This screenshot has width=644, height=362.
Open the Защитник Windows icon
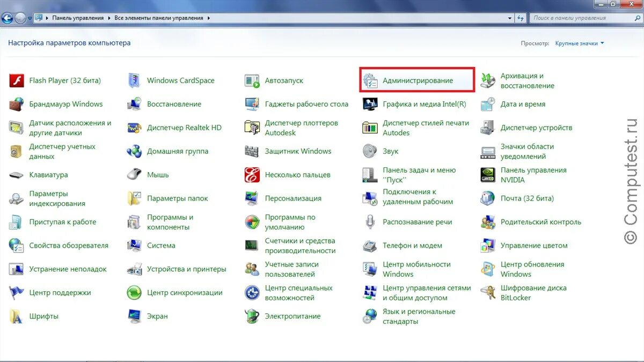point(252,151)
